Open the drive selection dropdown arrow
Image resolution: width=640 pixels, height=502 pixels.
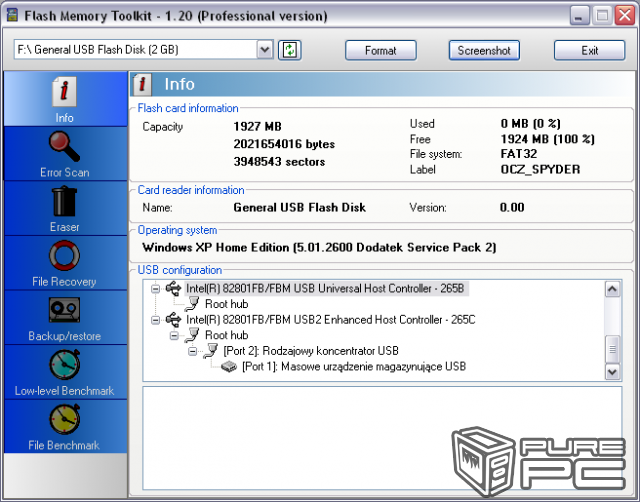pyautogui.click(x=265, y=50)
